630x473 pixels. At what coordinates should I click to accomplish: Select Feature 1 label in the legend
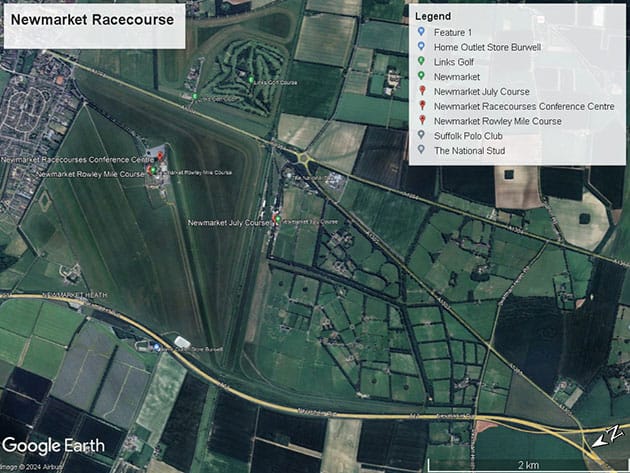click(453, 33)
